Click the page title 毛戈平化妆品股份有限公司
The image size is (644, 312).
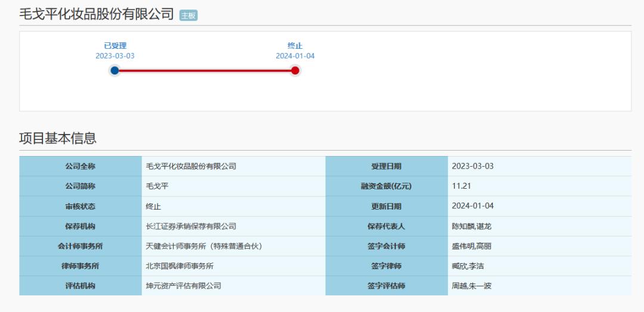point(97,14)
